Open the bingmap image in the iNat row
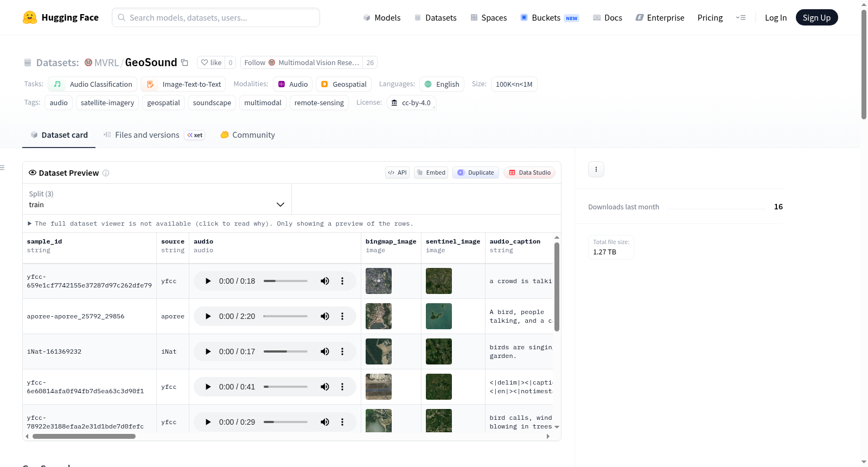Viewport: 868px width, 467px height. click(x=379, y=351)
